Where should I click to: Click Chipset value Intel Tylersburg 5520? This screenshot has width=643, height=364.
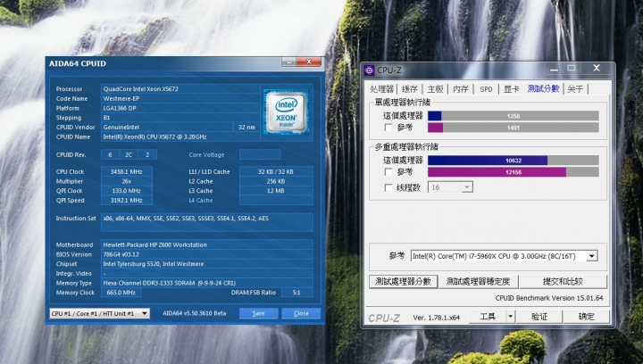click(207, 264)
